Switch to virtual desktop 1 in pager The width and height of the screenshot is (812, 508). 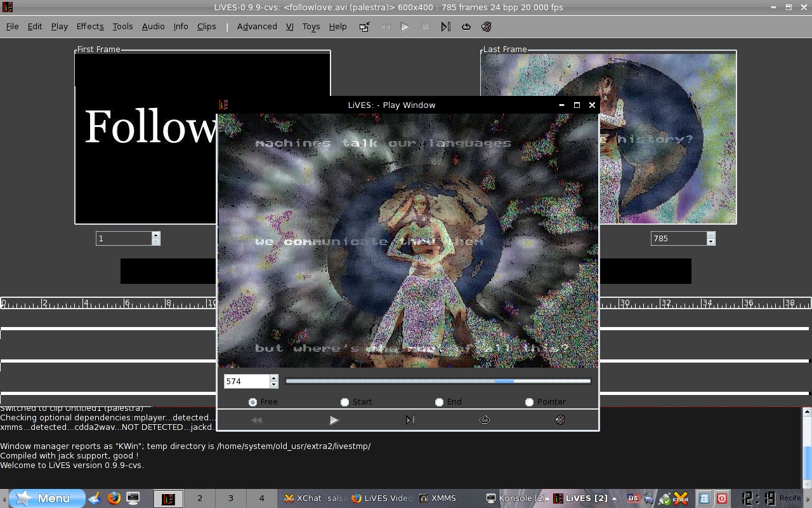[168, 498]
